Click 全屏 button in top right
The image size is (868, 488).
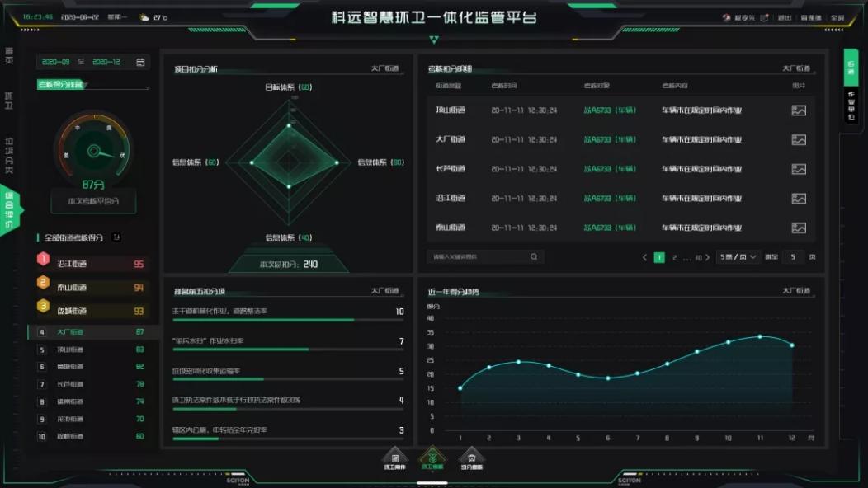837,17
